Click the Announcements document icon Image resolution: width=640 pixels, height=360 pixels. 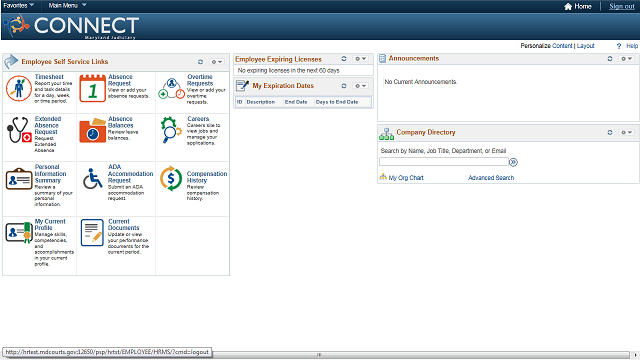tap(382, 59)
